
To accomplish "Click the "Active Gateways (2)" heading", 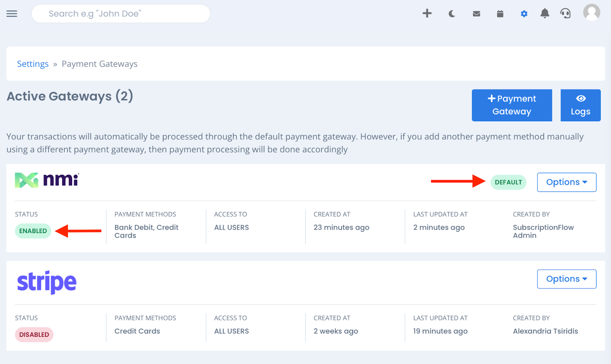I will click(x=70, y=96).
